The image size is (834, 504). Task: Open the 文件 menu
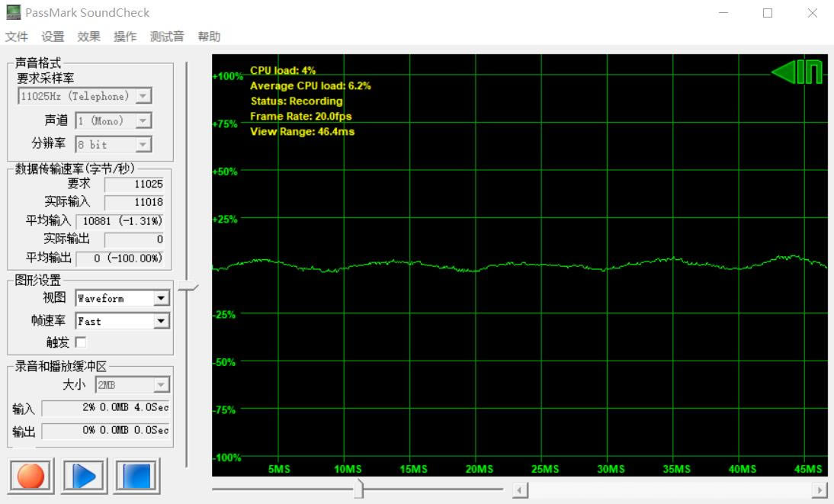(17, 37)
